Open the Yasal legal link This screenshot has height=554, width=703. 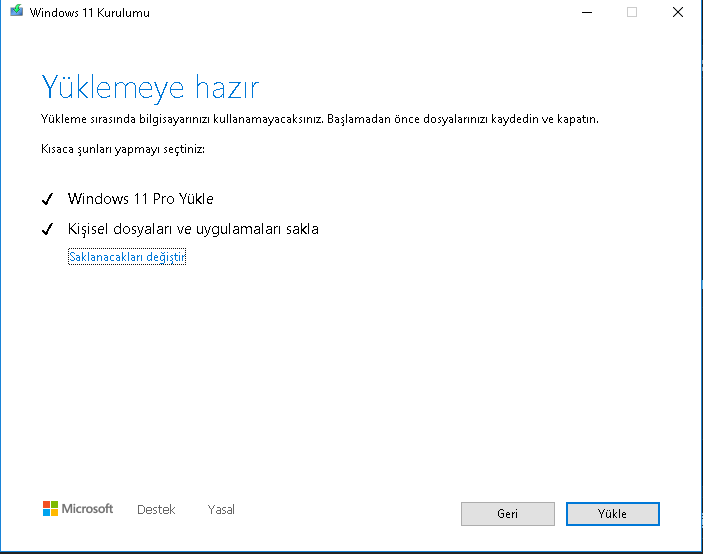pos(221,510)
